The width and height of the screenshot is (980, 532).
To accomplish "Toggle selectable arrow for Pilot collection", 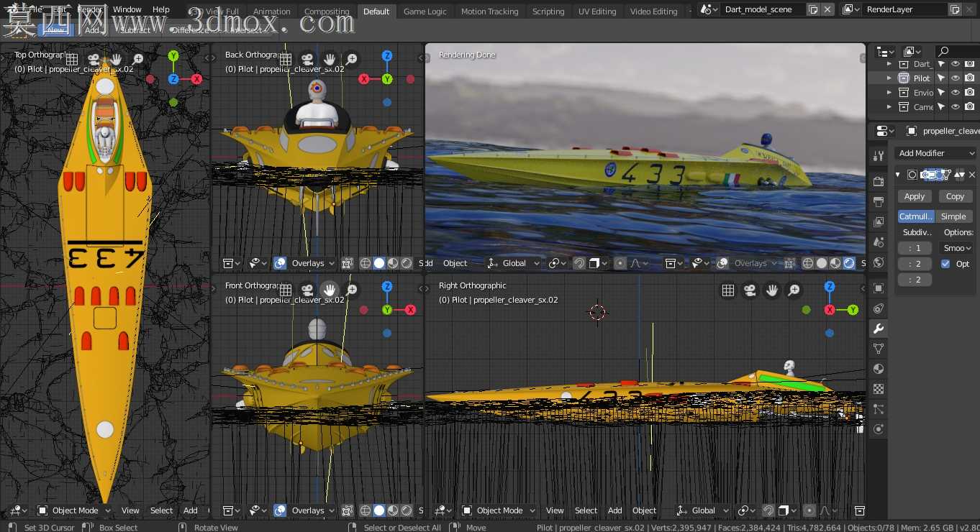I will coord(941,78).
